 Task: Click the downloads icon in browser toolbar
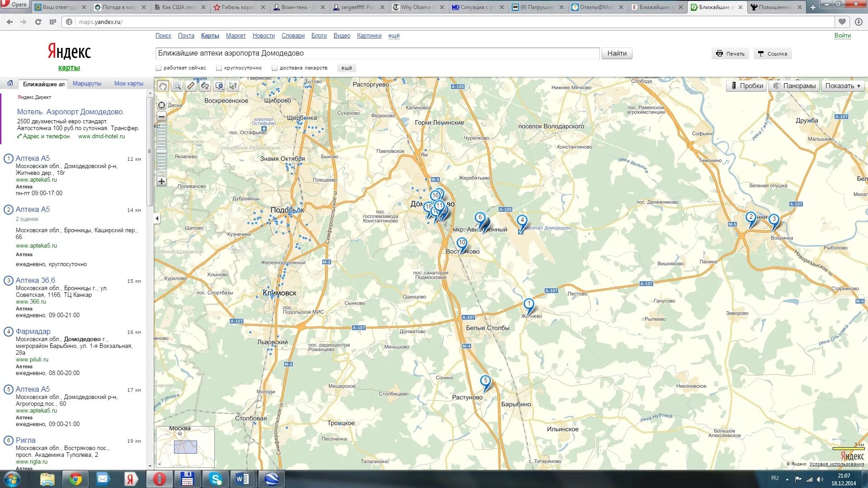[x=859, y=22]
